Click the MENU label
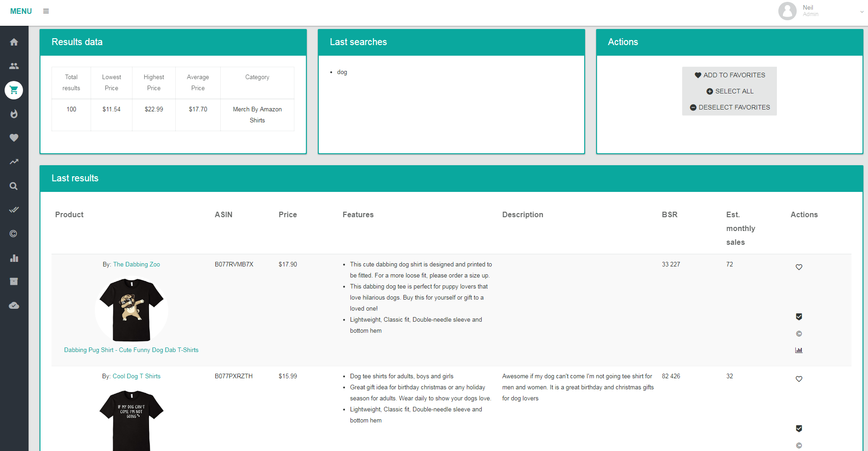Viewport: 868px width, 451px height. pos(21,11)
